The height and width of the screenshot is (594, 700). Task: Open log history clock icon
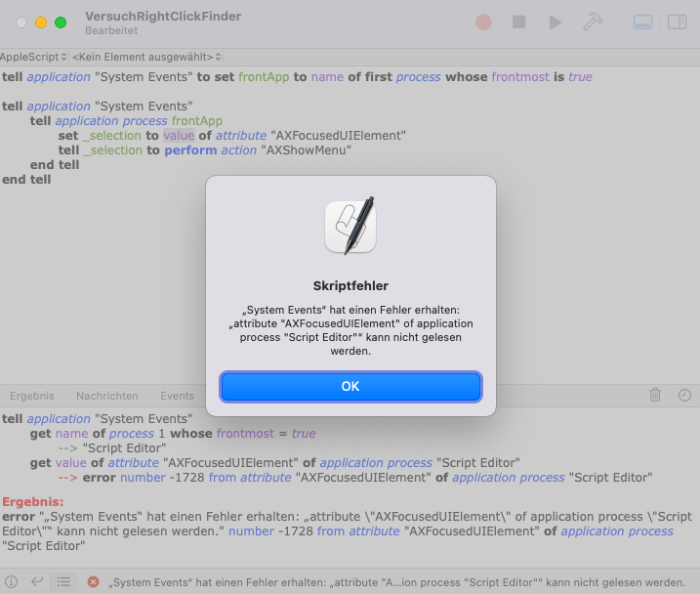[684, 395]
